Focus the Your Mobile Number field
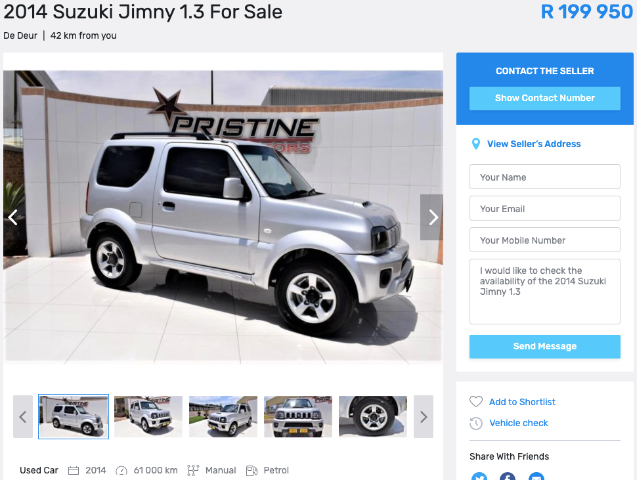The height and width of the screenshot is (480, 637). click(x=545, y=240)
